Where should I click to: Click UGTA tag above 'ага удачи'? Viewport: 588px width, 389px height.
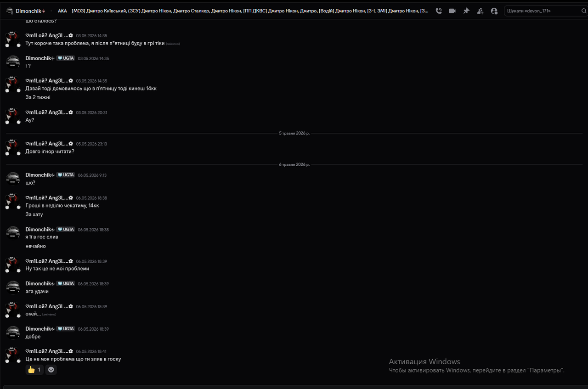[66, 283]
